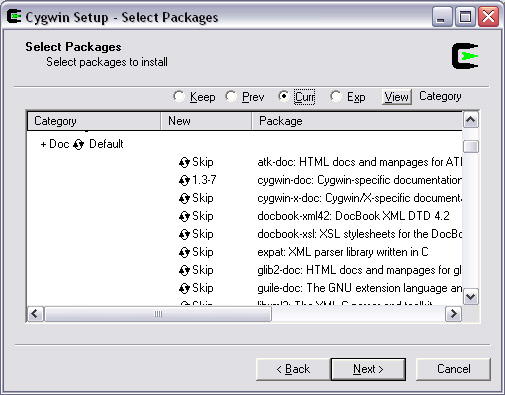This screenshot has width=505, height=395.
Task: Proceed with the Next button
Action: (x=368, y=369)
